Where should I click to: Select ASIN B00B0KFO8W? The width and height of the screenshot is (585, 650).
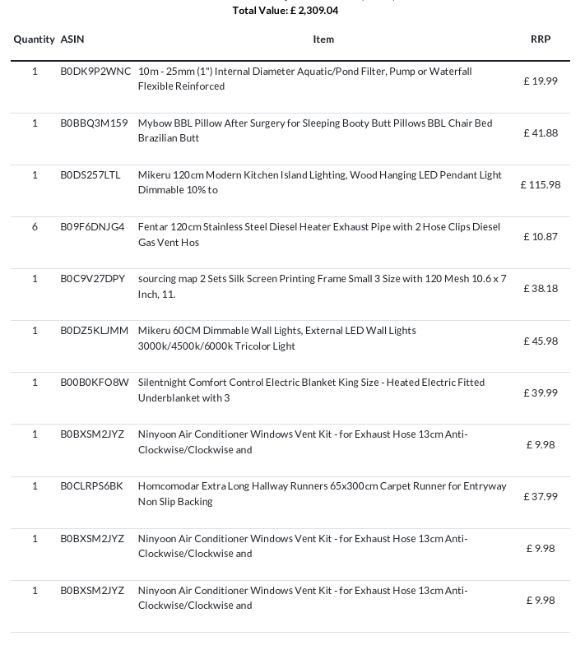[95, 382]
